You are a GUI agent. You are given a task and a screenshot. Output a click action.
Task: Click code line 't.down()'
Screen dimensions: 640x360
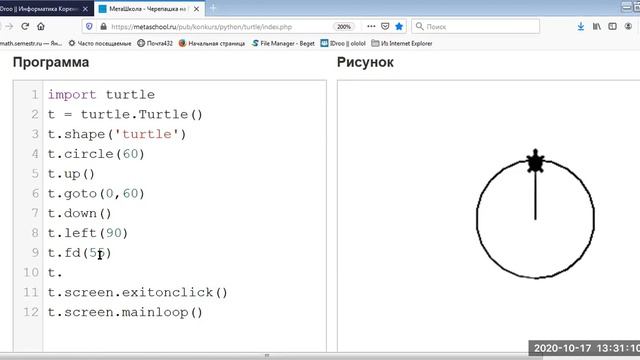79,213
